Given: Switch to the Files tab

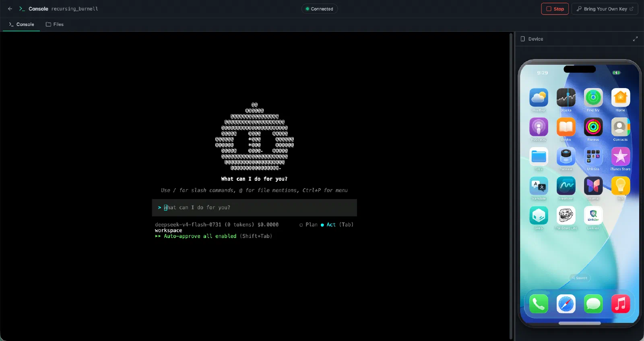Looking at the screenshot, I should point(55,25).
